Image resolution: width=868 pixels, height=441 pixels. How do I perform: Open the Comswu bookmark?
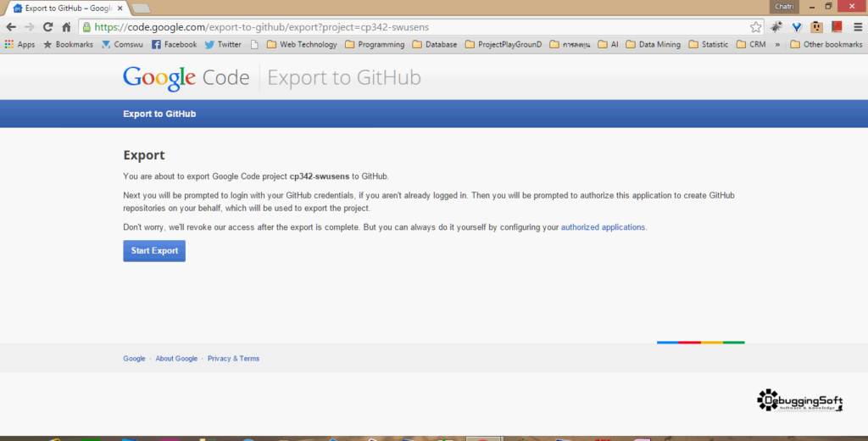point(122,44)
